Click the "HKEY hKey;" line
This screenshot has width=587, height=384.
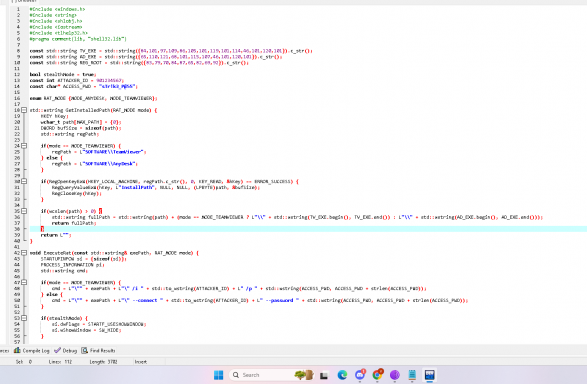[55, 116]
